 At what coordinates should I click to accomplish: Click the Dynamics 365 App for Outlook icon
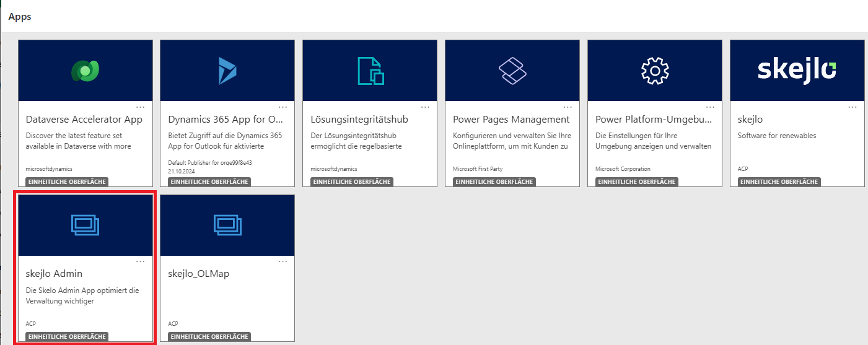coord(227,71)
